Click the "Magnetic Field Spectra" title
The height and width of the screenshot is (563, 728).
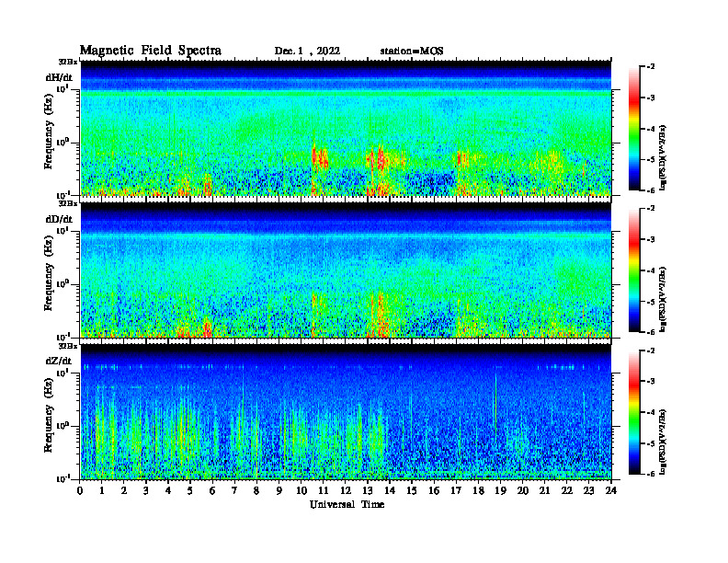[151, 51]
